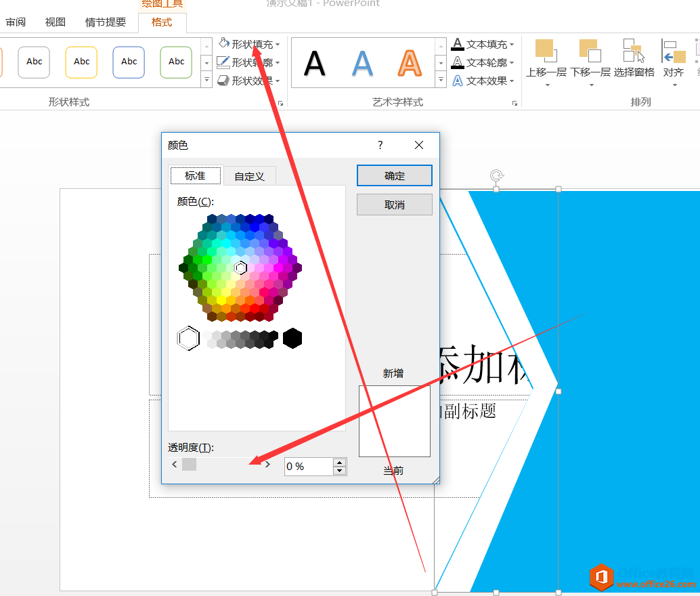This screenshot has width=700, height=596.
Task: Select the orange filled WordArt style A
Action: tap(409, 62)
